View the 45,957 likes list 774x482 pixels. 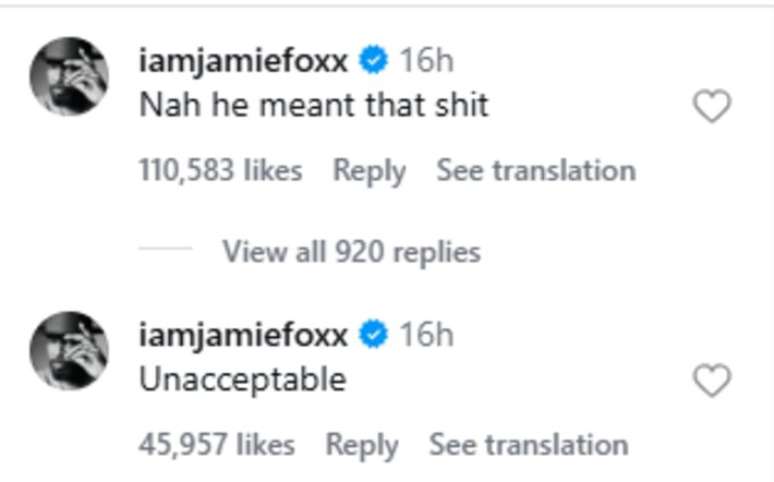point(217,444)
